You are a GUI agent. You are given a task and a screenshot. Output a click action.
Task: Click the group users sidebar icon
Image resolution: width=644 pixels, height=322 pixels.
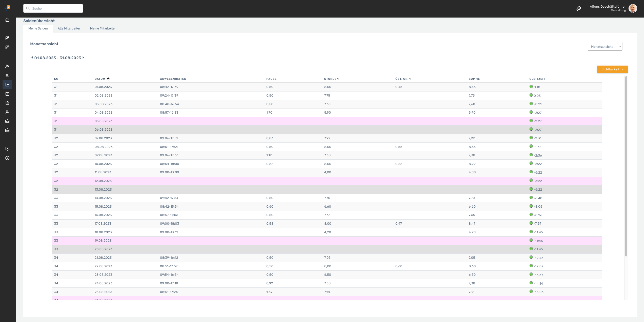(7, 66)
